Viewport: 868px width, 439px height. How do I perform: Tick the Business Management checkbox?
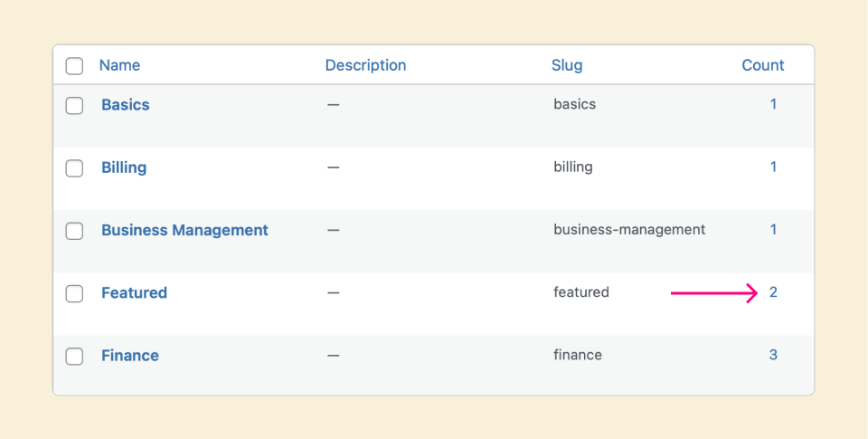click(74, 231)
